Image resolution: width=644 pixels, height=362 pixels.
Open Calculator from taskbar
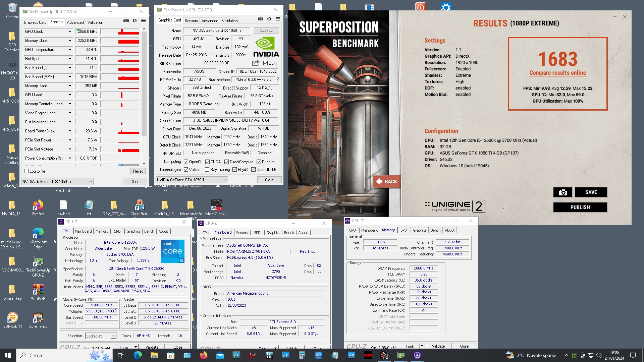click(302, 355)
